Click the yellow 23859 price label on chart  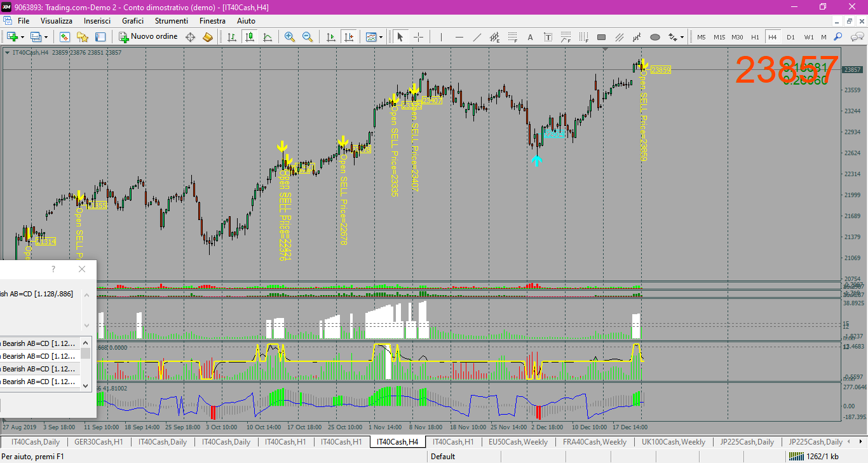click(x=661, y=70)
